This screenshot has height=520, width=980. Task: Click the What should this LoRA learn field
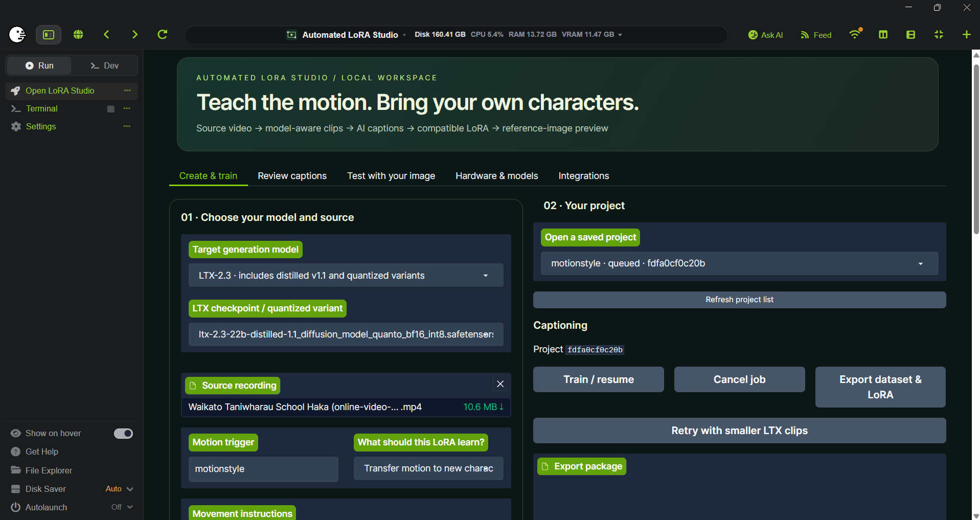pos(428,468)
